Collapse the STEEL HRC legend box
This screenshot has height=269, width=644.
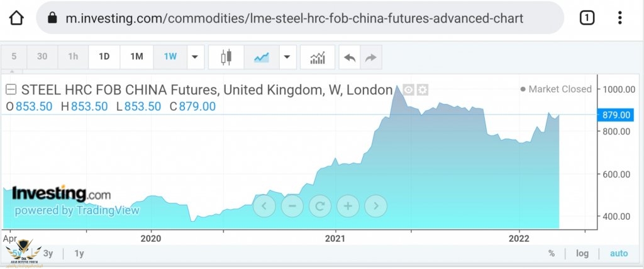click(11, 89)
